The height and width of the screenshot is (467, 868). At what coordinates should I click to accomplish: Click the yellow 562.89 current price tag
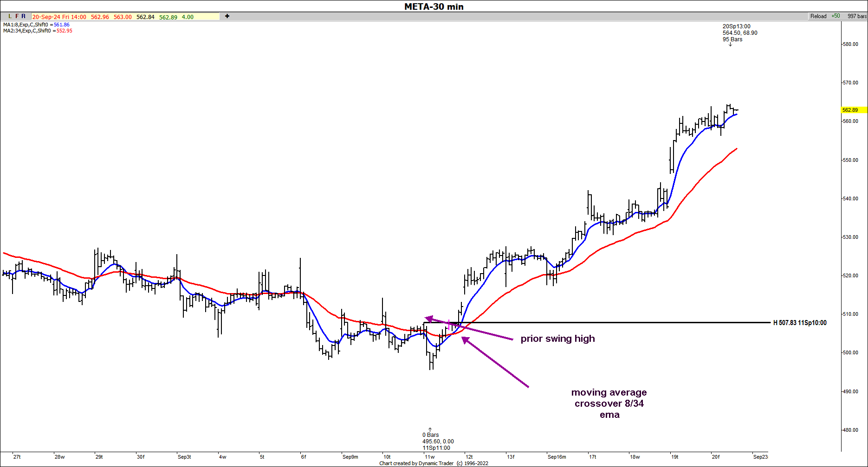[854, 110]
